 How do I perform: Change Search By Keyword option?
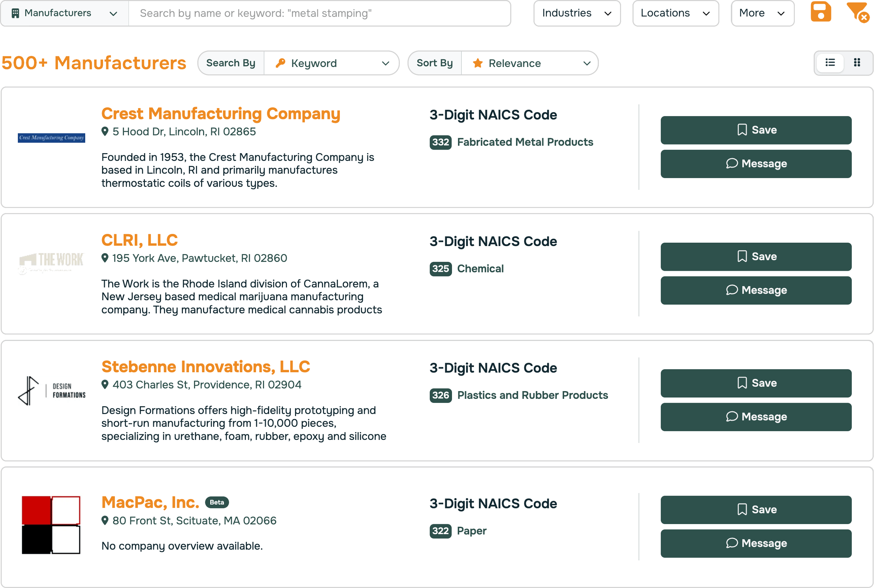pyautogui.click(x=332, y=63)
